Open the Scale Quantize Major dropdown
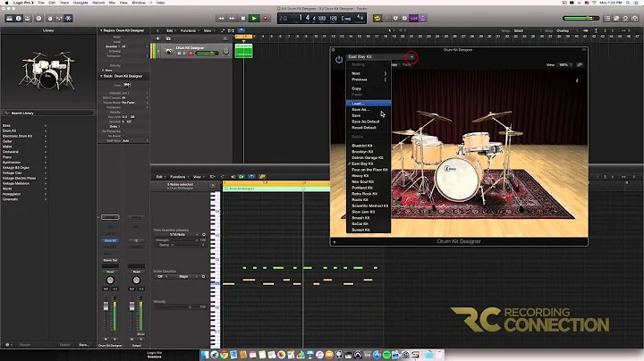The image size is (644, 361). pos(185,276)
